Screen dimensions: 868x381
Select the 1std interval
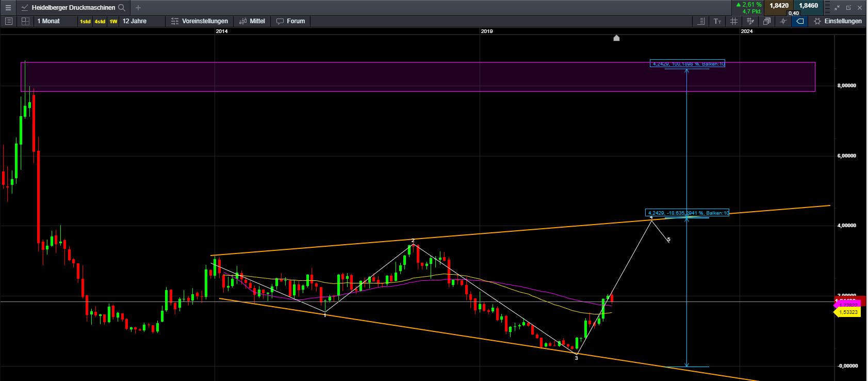(85, 21)
